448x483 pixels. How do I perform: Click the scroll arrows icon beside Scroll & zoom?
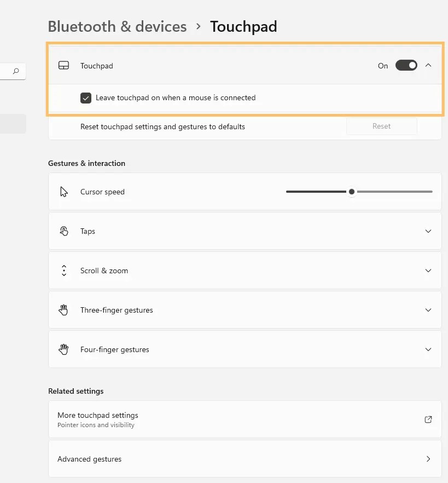click(x=64, y=270)
